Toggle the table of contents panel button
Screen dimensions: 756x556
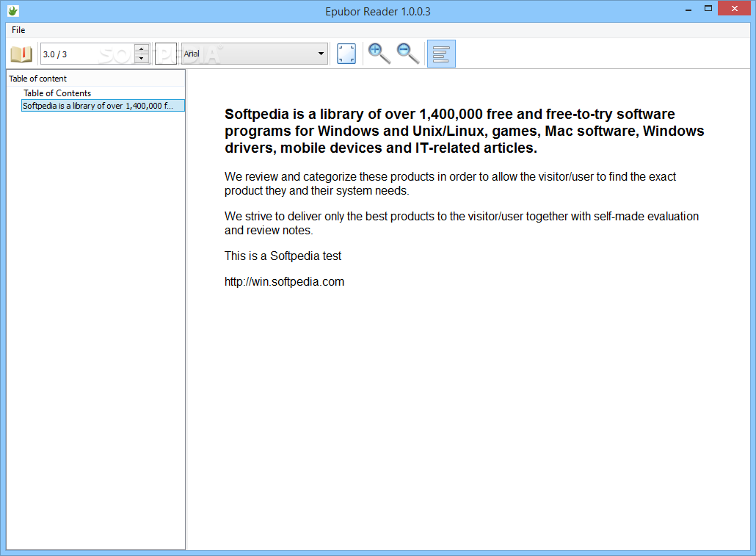[441, 54]
